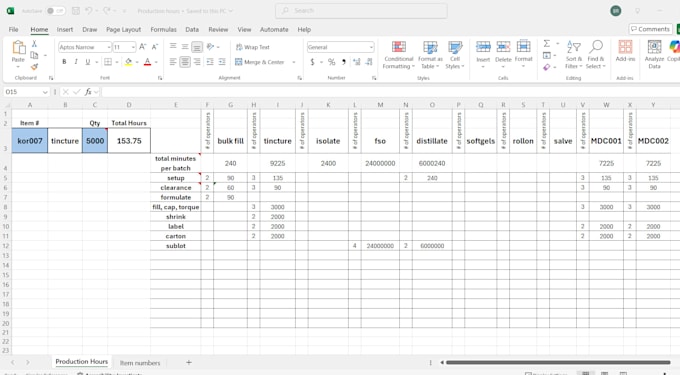This screenshot has height=375, width=680.
Task: Apply Percent style
Action: (x=332, y=62)
